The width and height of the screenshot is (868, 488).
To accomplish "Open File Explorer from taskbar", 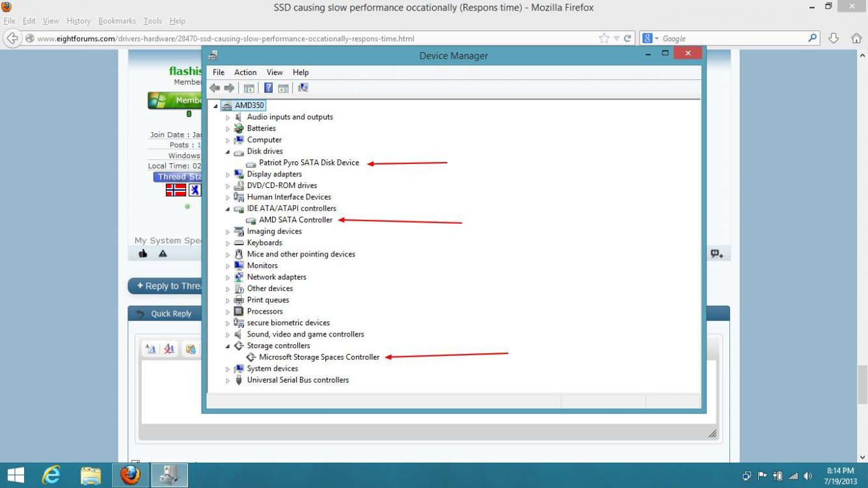I will 90,475.
